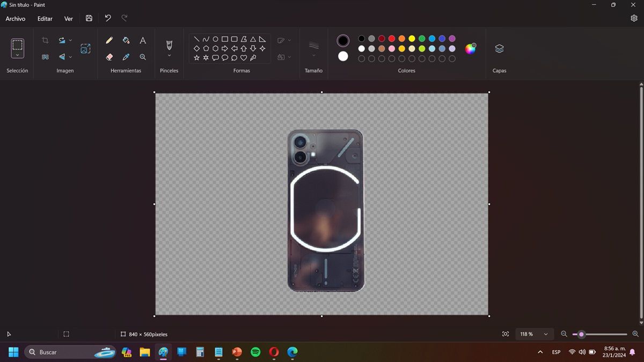
Task: Choose the Five-point star shape
Action: click(197, 57)
